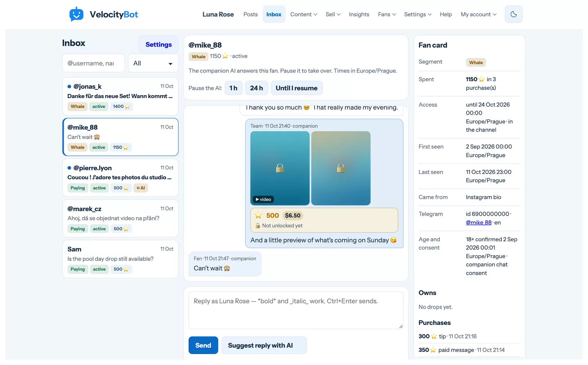Image resolution: width=588 pixels, height=365 pixels.
Task: Click Suggest reply with AI
Action: point(264,345)
